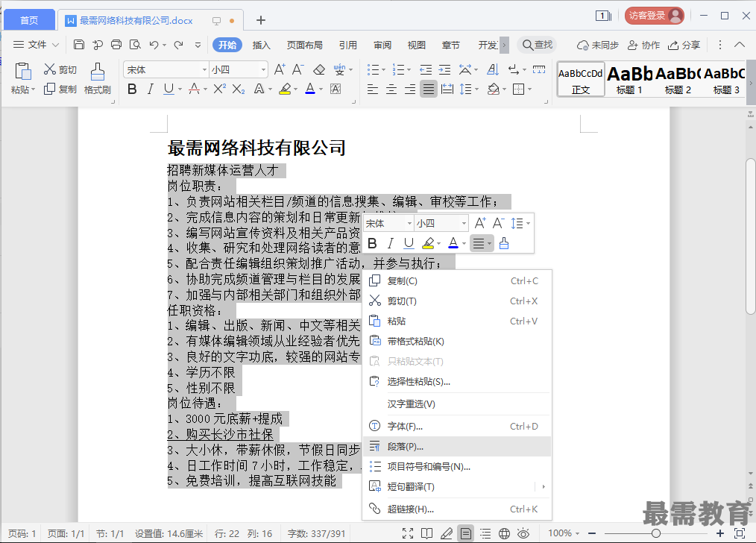
Task: Open mini toolbar font size dropdown
Action: point(464,223)
